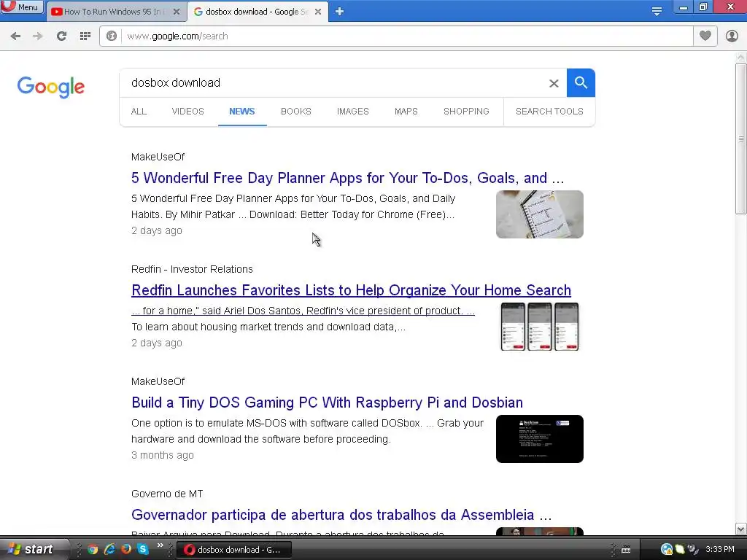747x560 pixels.
Task: Switch to the VIDEOS results tab
Action: [x=187, y=112]
